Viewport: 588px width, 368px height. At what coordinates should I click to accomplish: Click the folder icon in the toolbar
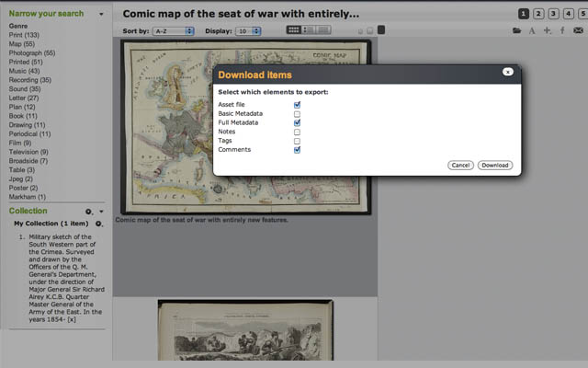516,30
